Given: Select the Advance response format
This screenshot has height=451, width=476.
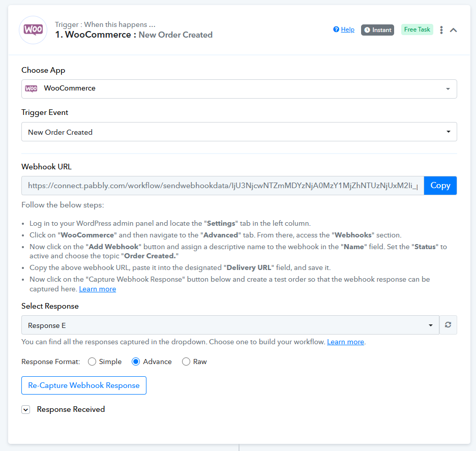Looking at the screenshot, I should point(136,362).
